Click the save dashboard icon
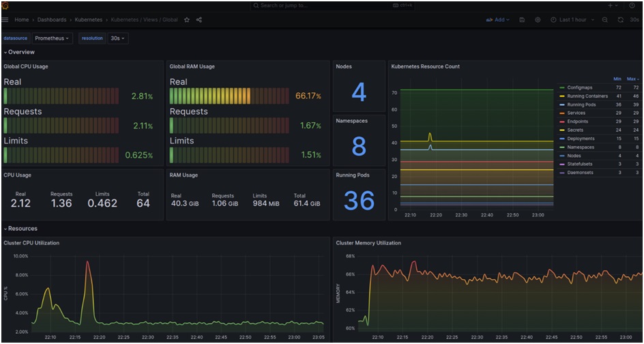 click(522, 20)
